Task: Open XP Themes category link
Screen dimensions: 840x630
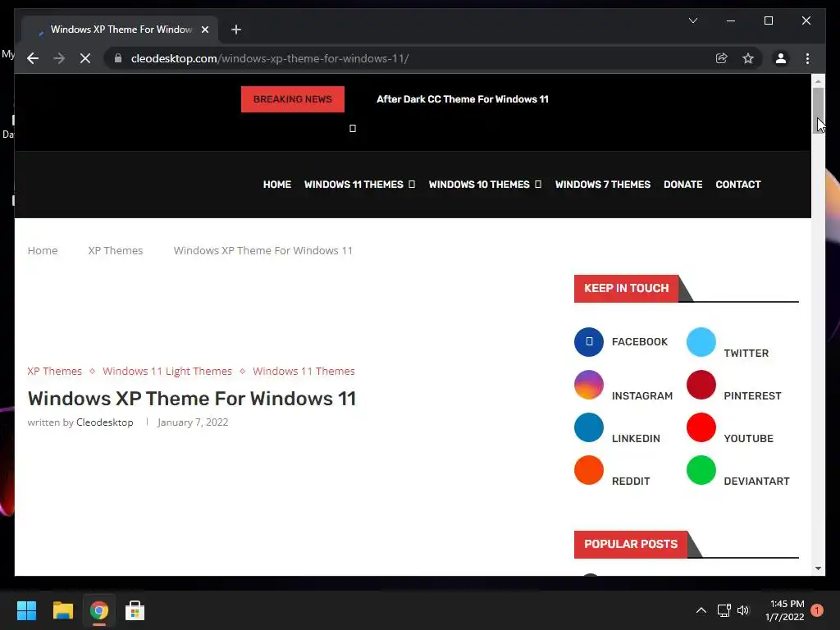Action: pos(55,372)
